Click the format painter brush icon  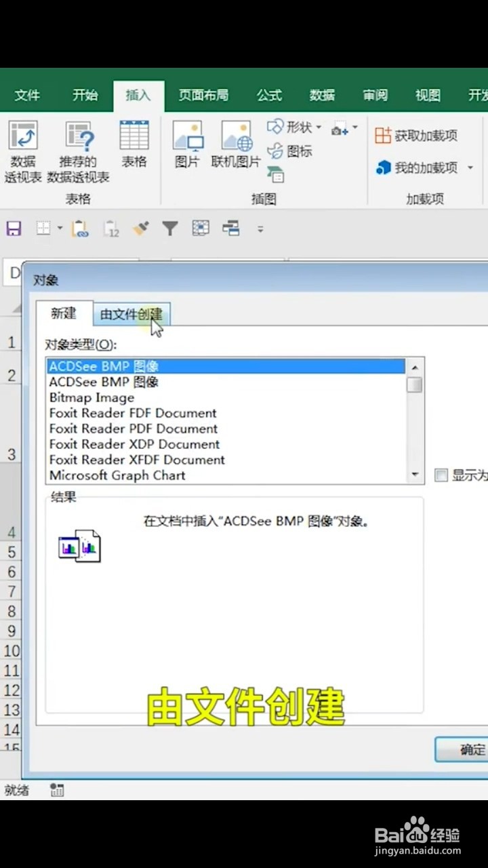pyautogui.click(x=141, y=229)
